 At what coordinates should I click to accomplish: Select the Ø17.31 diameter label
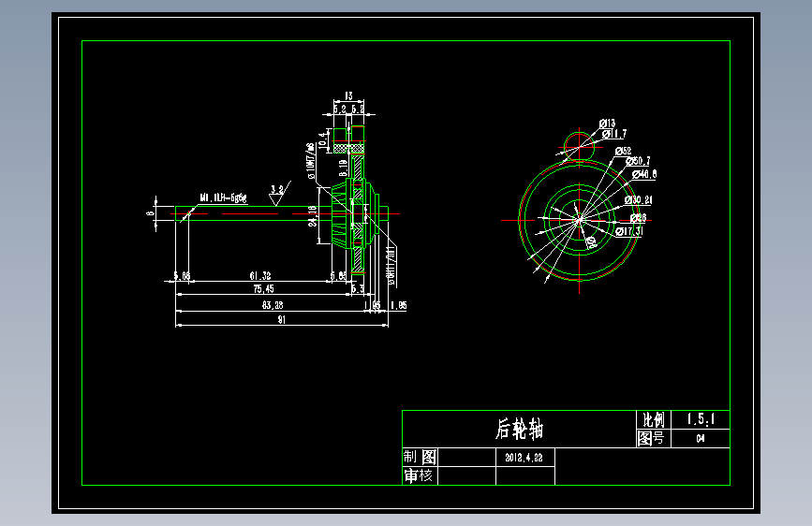629,231
